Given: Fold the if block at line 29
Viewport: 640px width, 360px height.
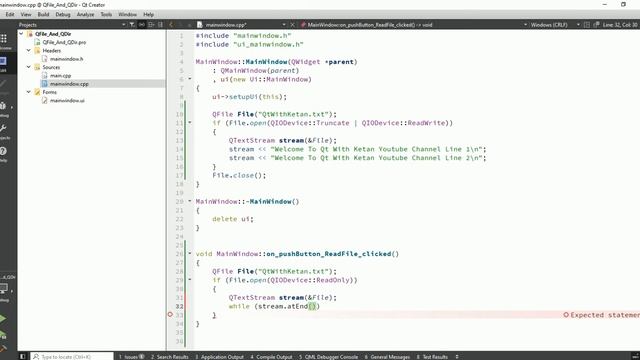Looking at the screenshot, I should [x=190, y=280].
